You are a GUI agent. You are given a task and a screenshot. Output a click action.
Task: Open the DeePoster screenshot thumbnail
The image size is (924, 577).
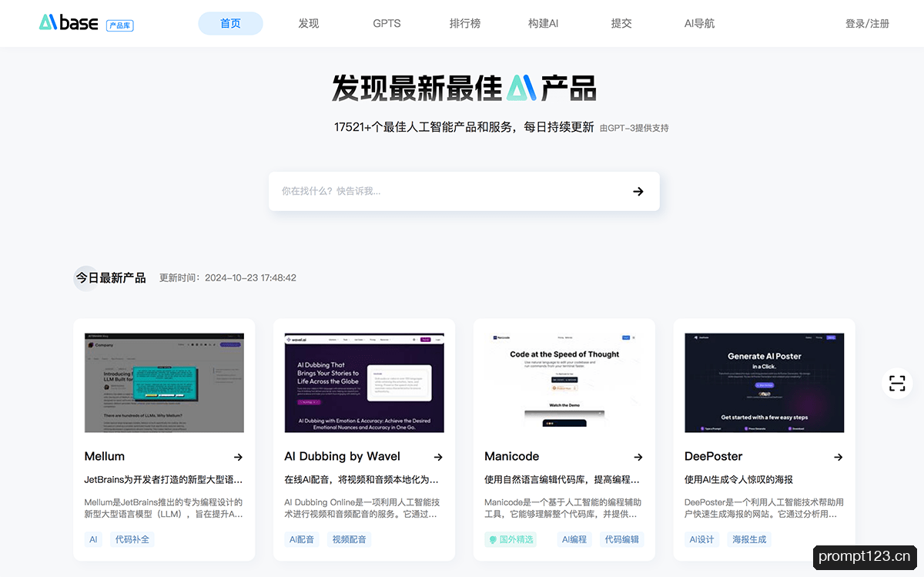pos(765,383)
